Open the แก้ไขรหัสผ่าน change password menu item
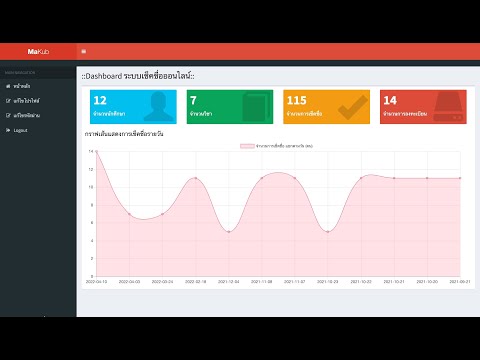This screenshot has height=360, width=480. 23,115
